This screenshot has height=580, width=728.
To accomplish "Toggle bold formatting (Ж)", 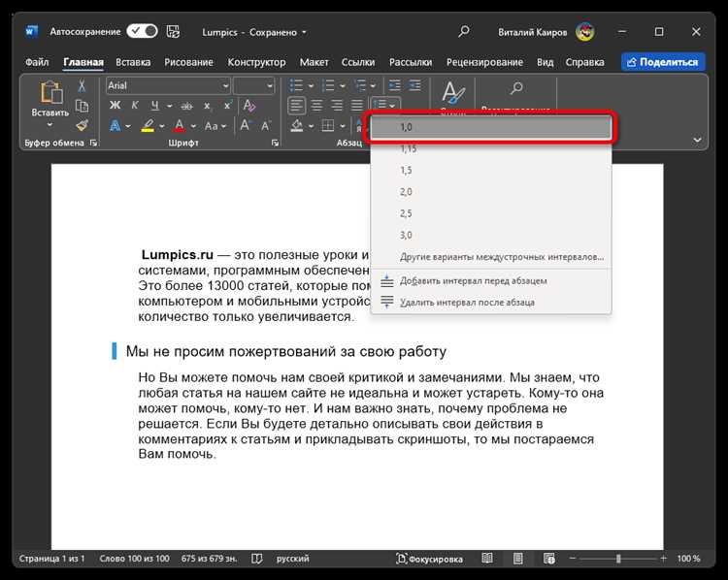I will coord(115,106).
